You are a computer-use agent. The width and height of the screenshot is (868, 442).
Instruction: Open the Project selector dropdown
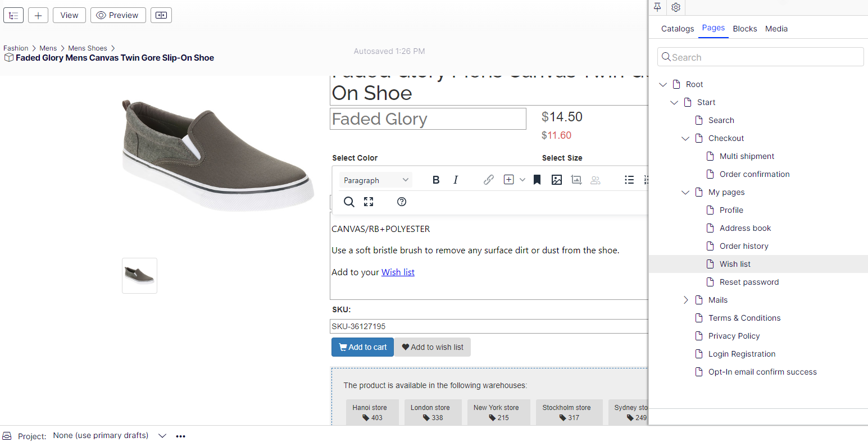tap(110, 435)
